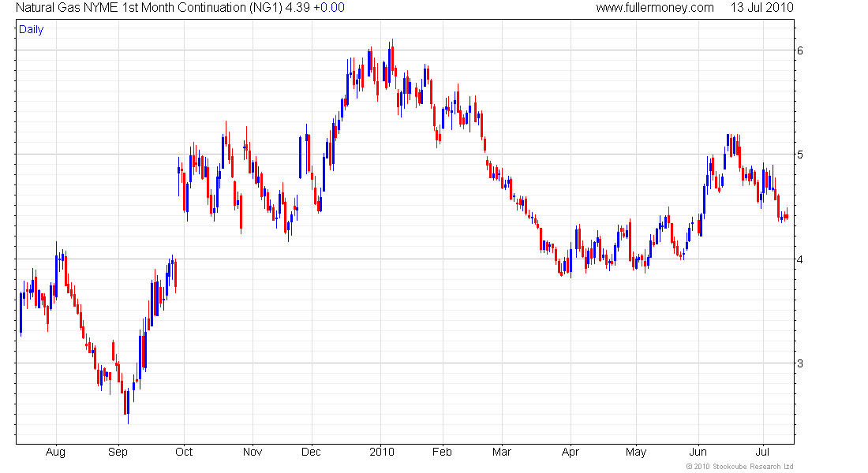868x473 pixels.
Task: Click the price level 6 on the y-axis
Action: (800, 51)
